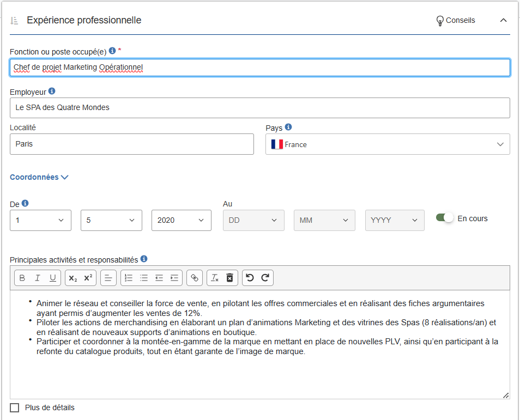Viewport: 520px width, 420px height.
Task: Apply italic formatting in the editor
Action: tap(38, 278)
